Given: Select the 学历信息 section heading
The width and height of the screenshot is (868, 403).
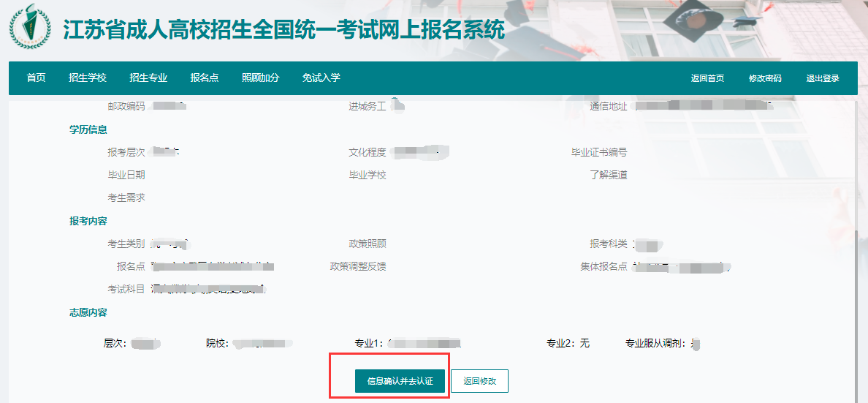Looking at the screenshot, I should [x=88, y=129].
